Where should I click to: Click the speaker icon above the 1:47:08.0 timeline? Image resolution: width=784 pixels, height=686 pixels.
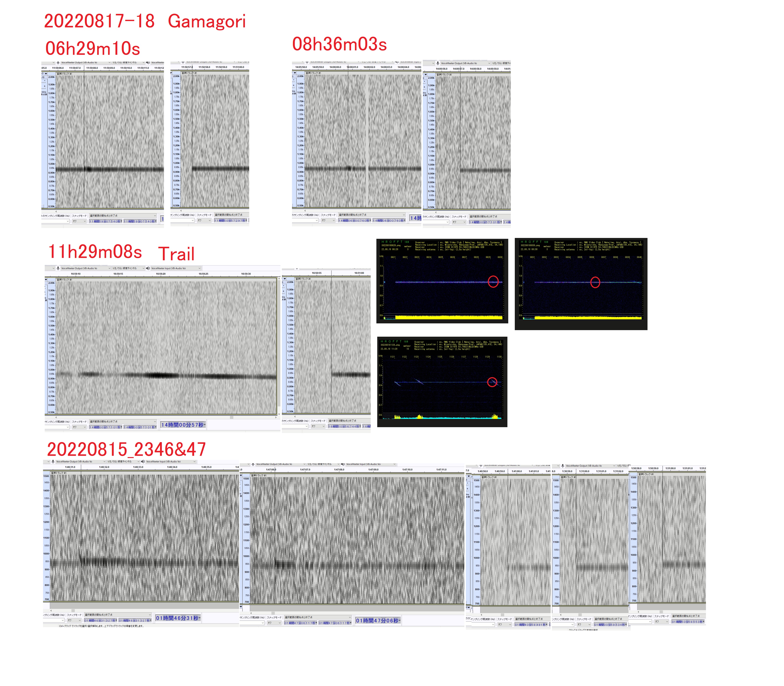pyautogui.click(x=343, y=464)
